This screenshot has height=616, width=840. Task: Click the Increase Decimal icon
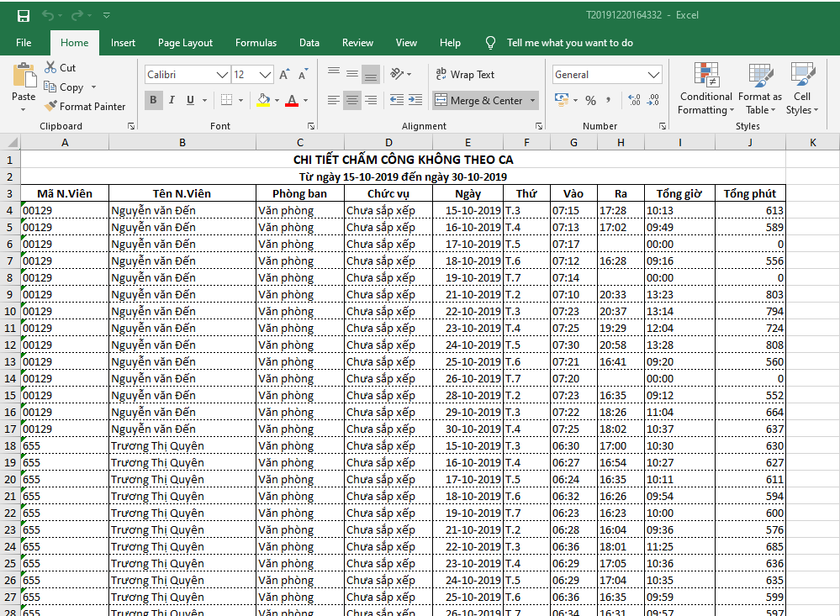[x=633, y=100]
